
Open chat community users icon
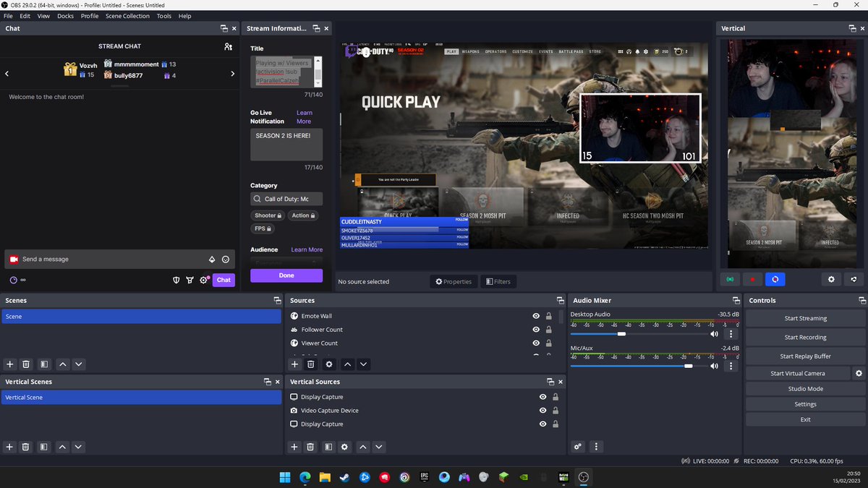[229, 46]
